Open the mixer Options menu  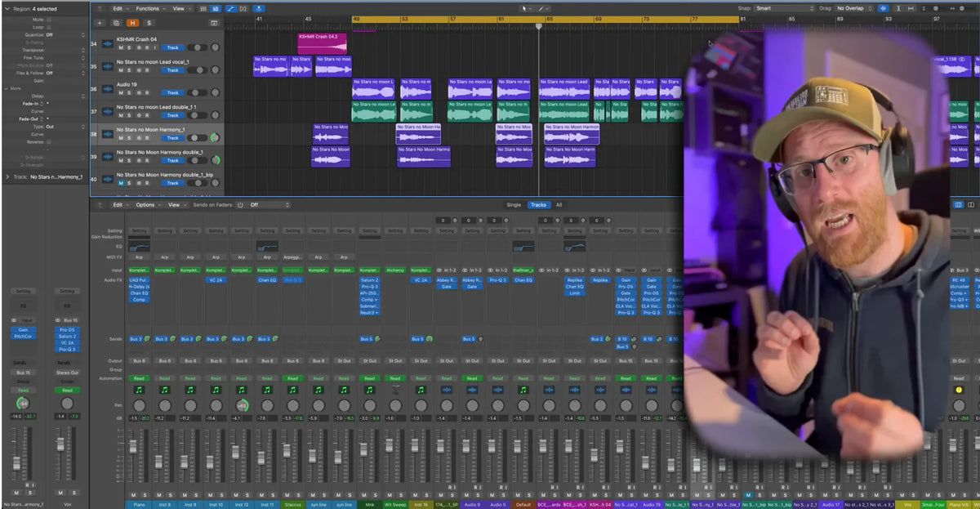click(x=148, y=205)
